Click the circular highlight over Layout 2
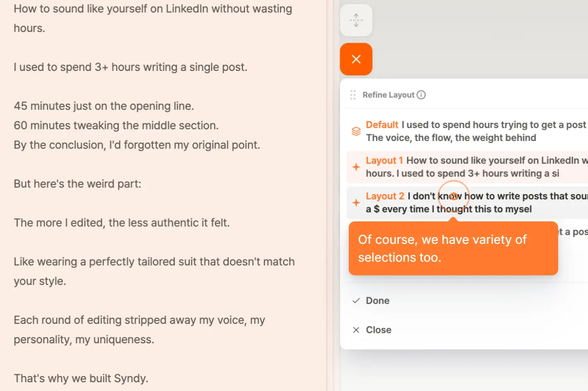Image resolution: width=588 pixels, height=391 pixels. pyautogui.click(x=453, y=196)
